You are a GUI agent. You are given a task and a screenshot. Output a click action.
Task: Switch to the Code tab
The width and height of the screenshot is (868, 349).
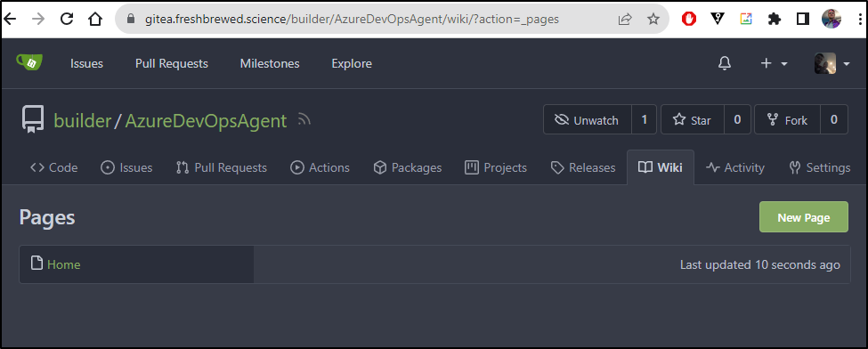[x=53, y=168]
